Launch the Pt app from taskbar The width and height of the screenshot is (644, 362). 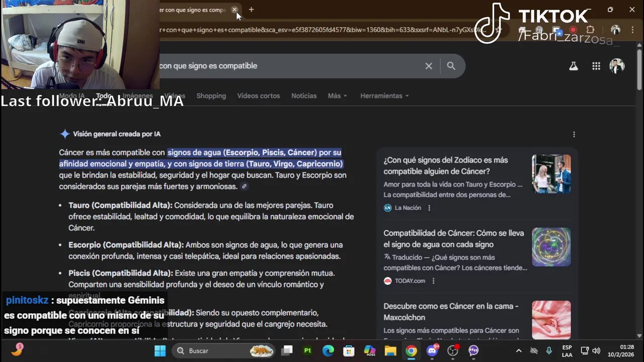pos(307,350)
